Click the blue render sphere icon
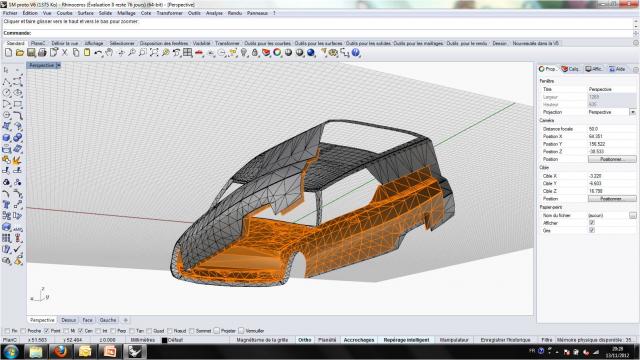The width and height of the screenshot is (640, 360). click(x=311, y=53)
